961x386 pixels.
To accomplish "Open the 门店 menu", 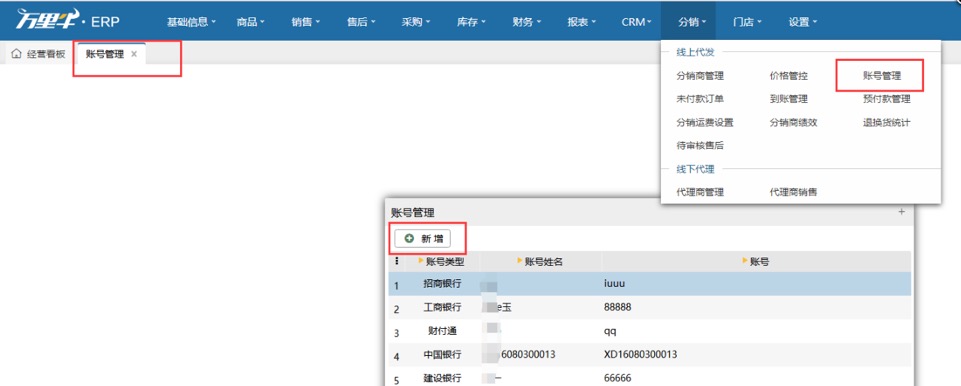I will coord(747,22).
